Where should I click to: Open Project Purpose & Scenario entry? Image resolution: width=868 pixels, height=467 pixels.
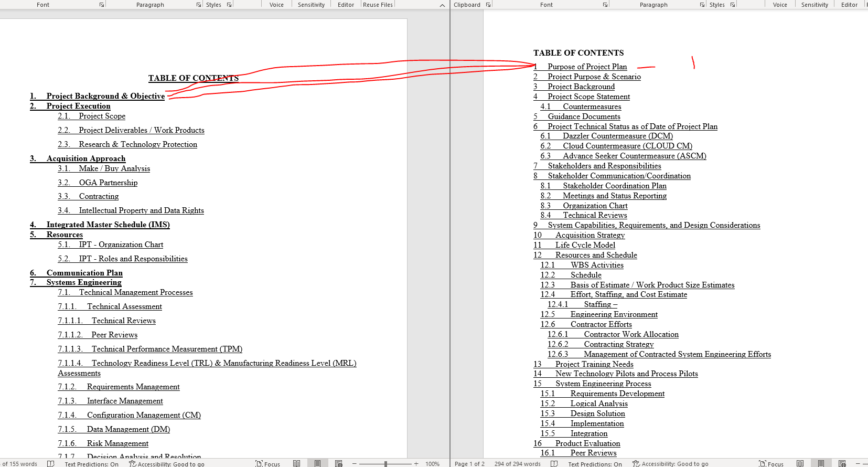[587, 77]
